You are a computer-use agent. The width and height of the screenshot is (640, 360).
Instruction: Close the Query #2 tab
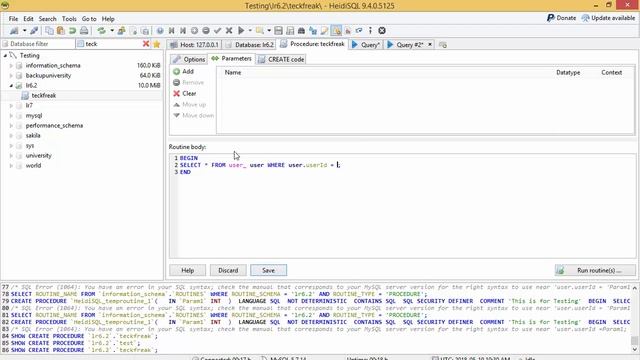[430, 44]
